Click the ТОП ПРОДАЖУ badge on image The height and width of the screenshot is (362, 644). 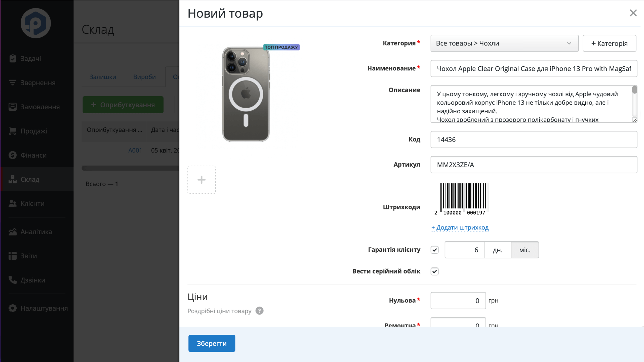(x=281, y=47)
